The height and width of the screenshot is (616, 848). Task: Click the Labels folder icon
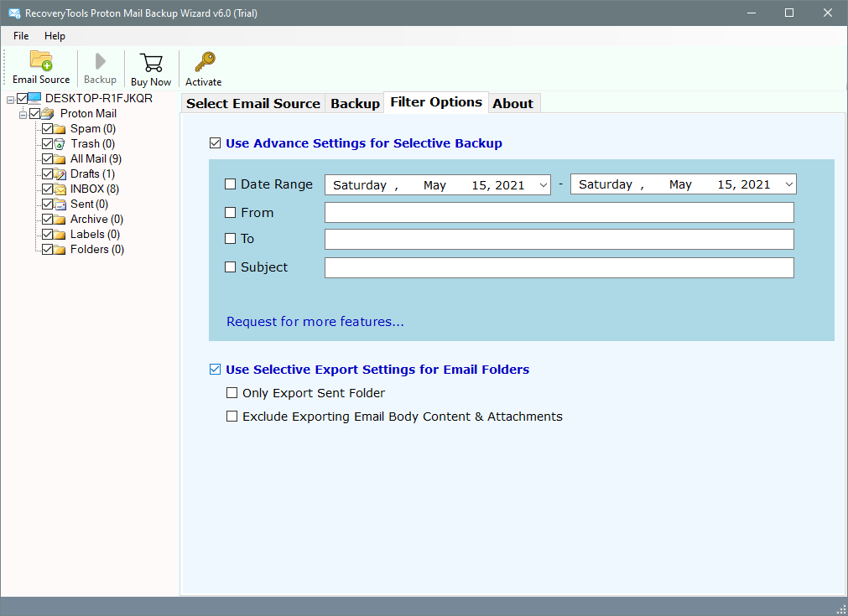coord(60,235)
